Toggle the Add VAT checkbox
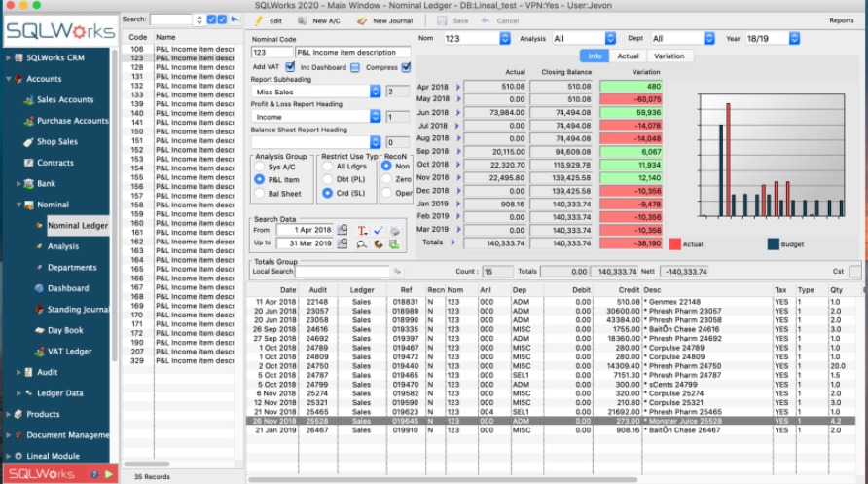This screenshot has height=484, width=868. pyautogui.click(x=290, y=67)
